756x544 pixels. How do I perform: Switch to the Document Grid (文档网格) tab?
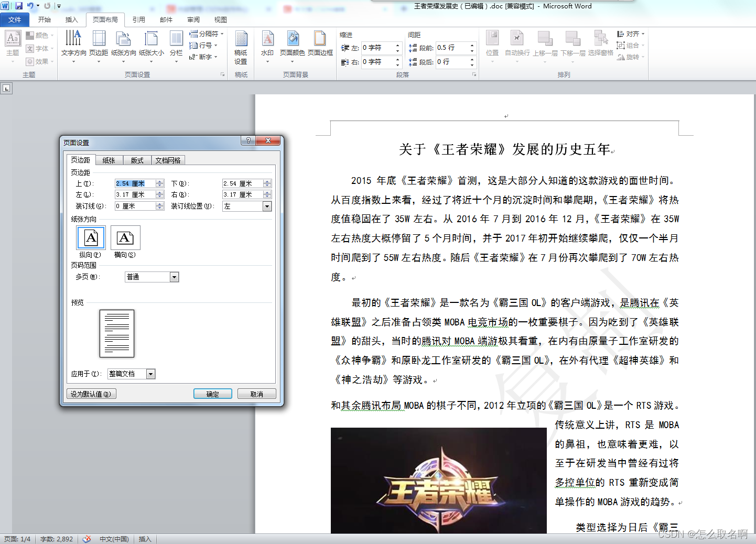(x=168, y=160)
